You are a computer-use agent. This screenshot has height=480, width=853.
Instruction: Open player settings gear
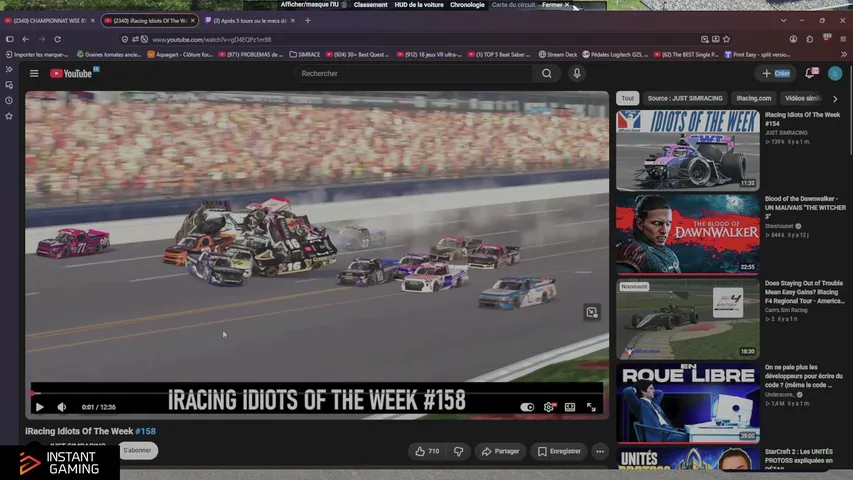coord(548,407)
